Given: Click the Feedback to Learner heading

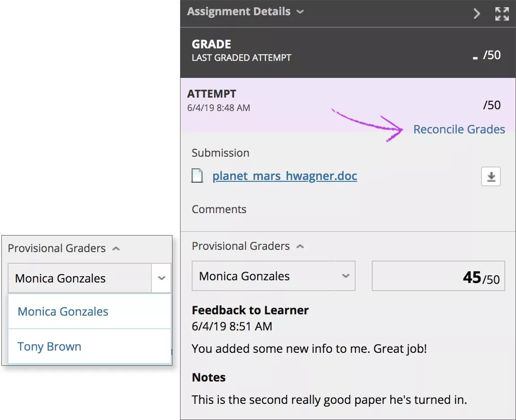Looking at the screenshot, I should [x=250, y=310].
